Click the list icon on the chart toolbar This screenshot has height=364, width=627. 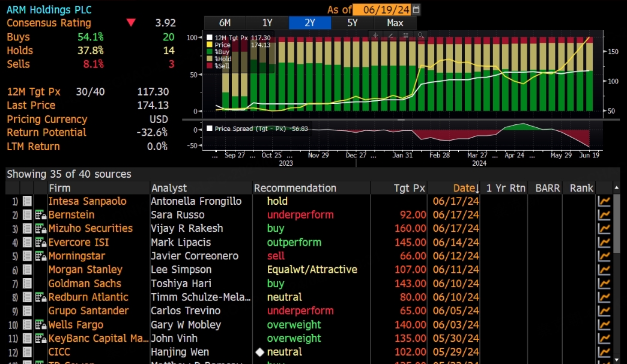pos(406,35)
